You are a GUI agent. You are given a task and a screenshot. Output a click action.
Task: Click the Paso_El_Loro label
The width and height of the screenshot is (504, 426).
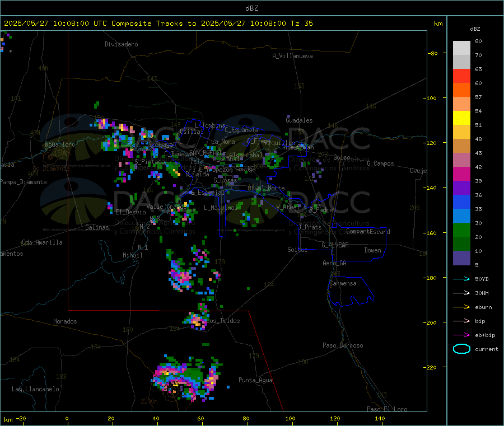click(x=387, y=409)
